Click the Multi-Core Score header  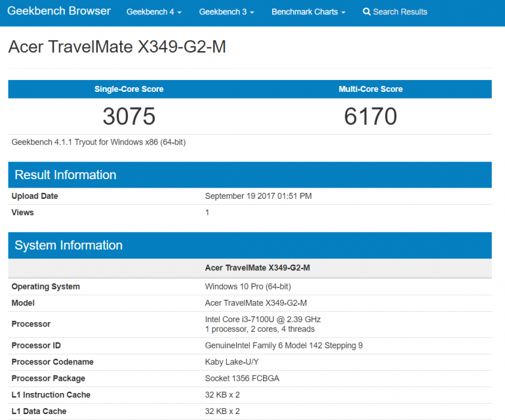pyautogui.click(x=371, y=89)
